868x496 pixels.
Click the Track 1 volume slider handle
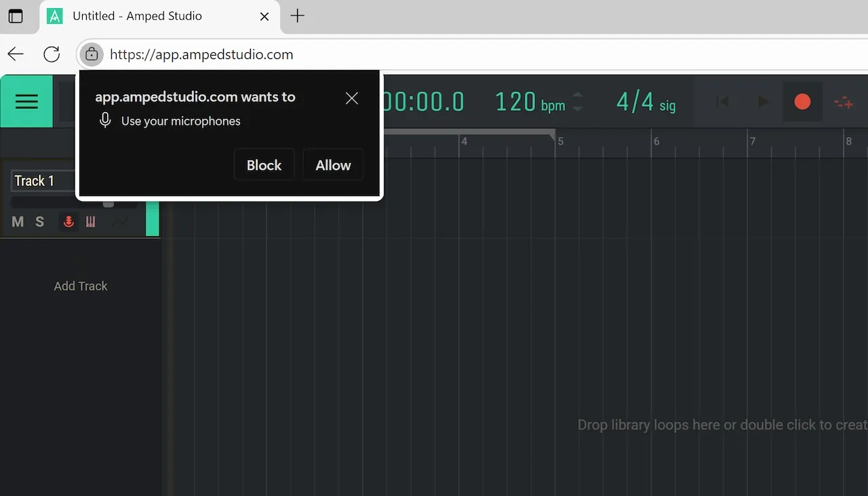pos(108,204)
